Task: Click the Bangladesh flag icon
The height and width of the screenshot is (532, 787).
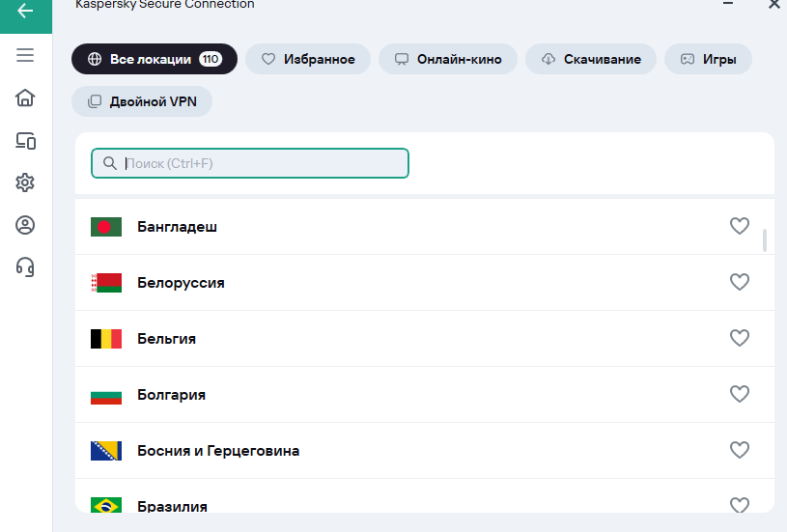Action: (x=105, y=227)
